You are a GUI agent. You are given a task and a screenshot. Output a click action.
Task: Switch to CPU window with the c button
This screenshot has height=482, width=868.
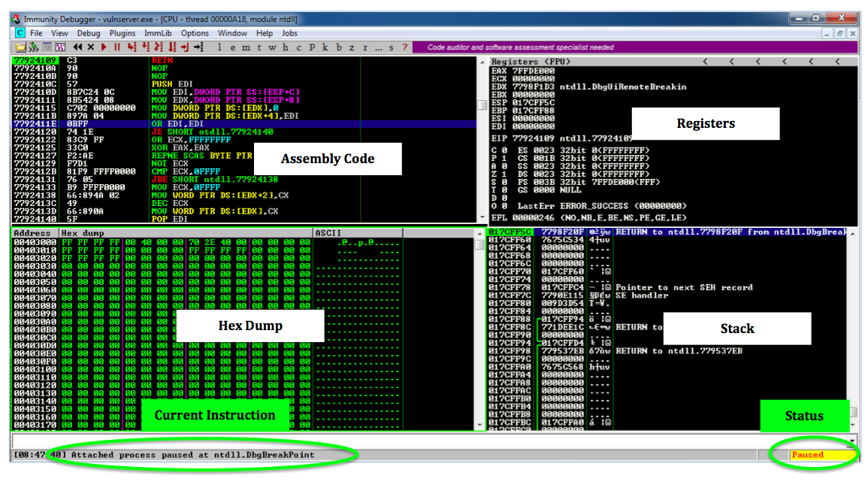coord(299,47)
